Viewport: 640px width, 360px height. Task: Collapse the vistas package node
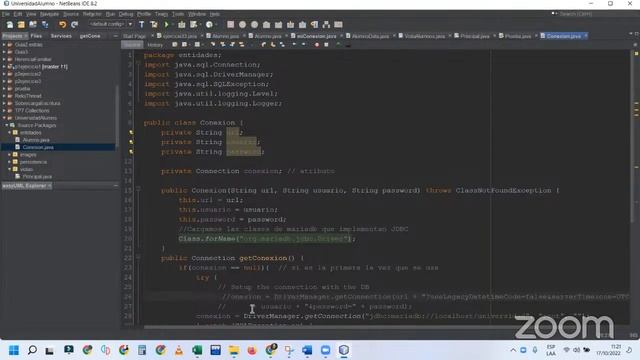point(9,169)
